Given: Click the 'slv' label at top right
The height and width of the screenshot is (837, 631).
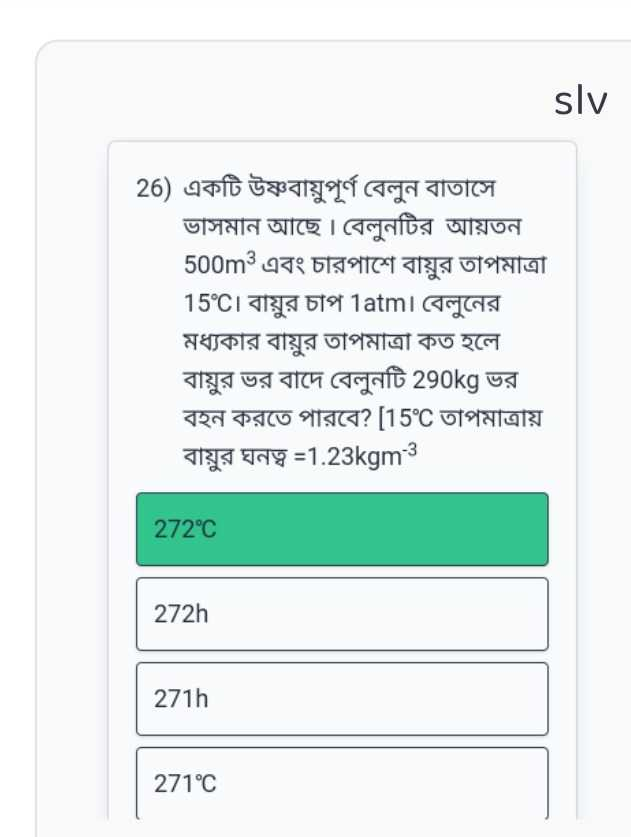Looking at the screenshot, I should 580,99.
